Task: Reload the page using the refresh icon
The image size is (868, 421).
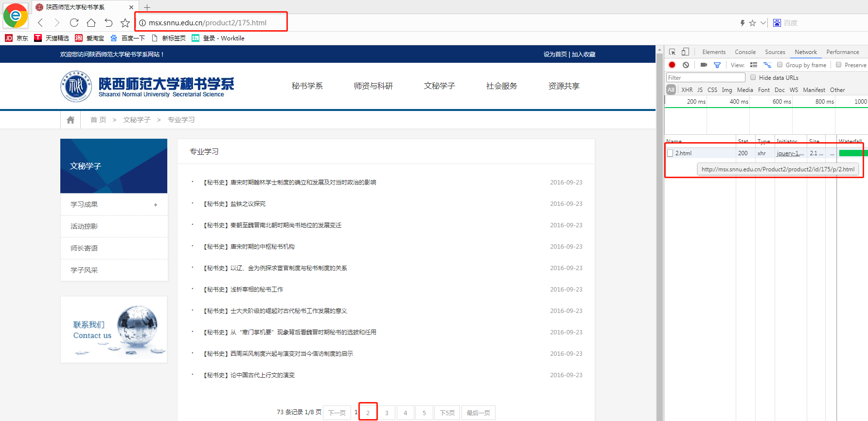Action: pyautogui.click(x=74, y=22)
